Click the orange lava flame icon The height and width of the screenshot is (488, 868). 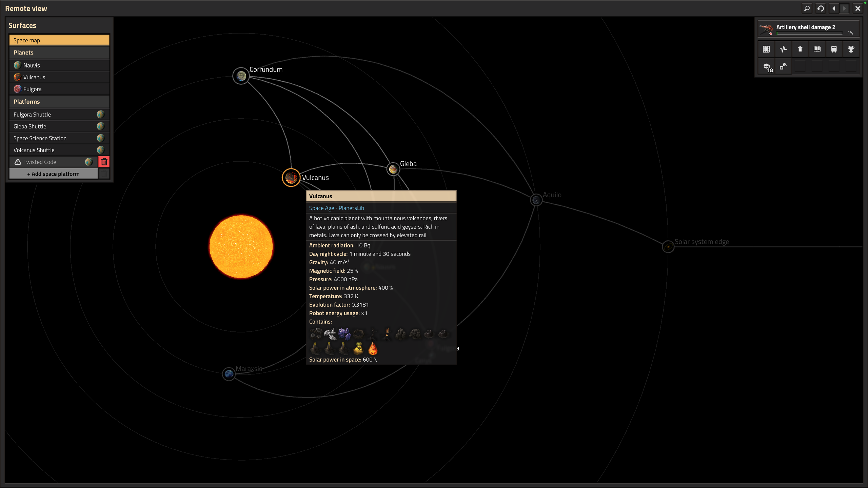click(x=373, y=348)
